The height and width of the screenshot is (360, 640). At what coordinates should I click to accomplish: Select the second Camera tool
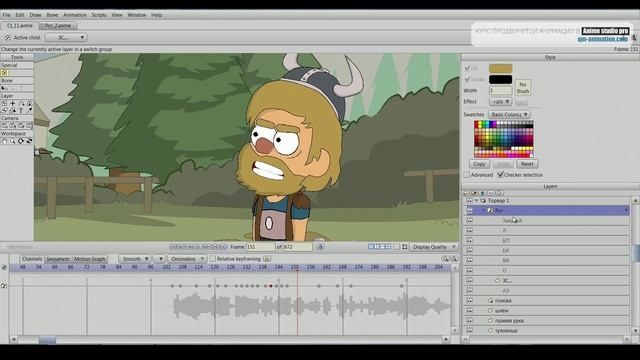pos(13,126)
